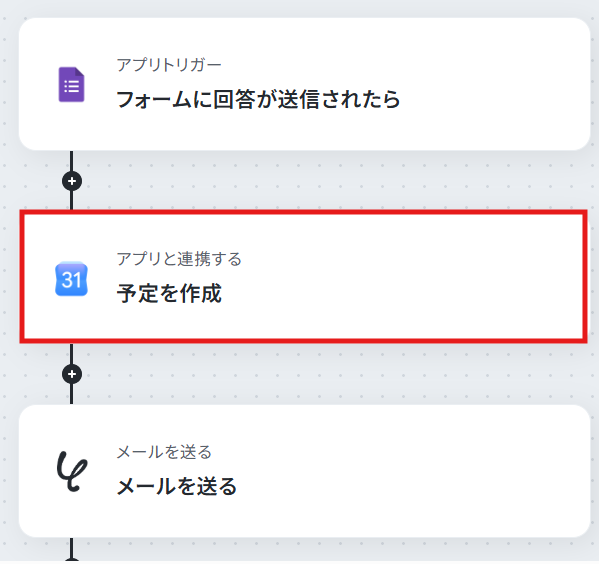The image size is (599, 564).
Task: Click the small gray メールを送る label
Action: click(164, 452)
